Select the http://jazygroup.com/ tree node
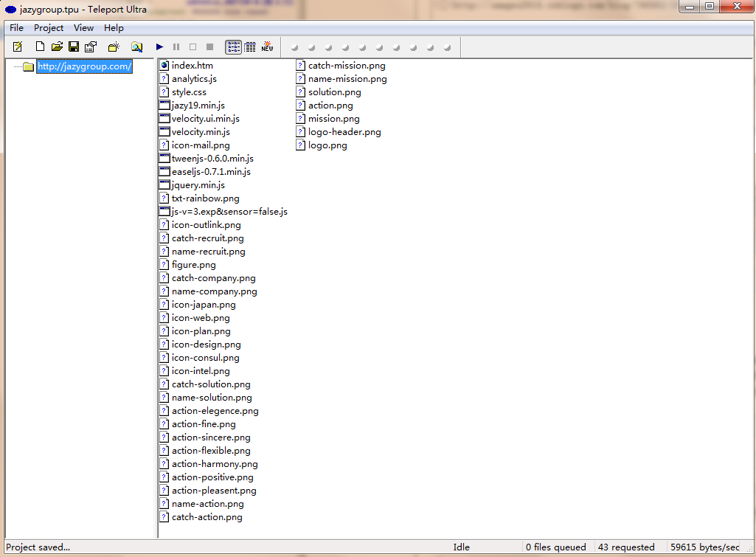Image resolution: width=756 pixels, height=557 pixels. pos(85,66)
